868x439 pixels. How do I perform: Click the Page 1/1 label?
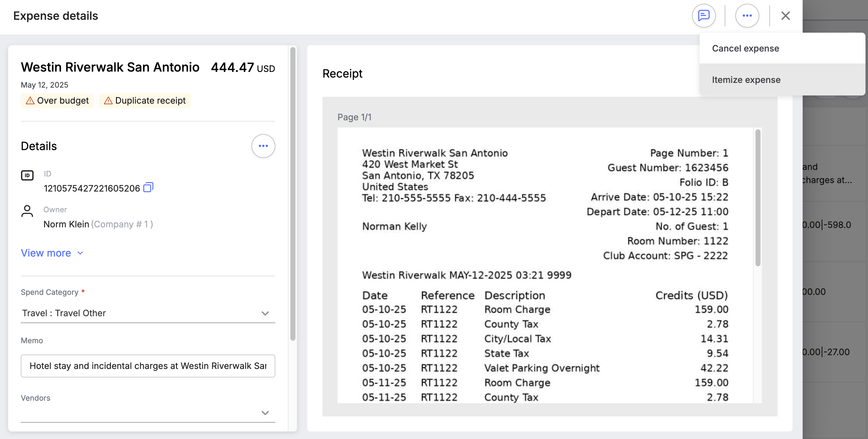tap(354, 117)
